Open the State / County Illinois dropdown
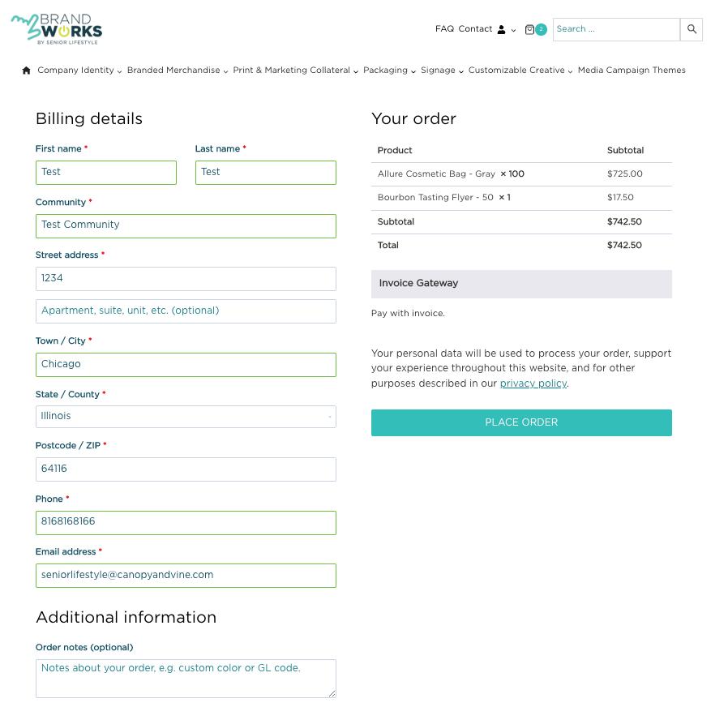This screenshot has height=707, width=728. pos(186,417)
